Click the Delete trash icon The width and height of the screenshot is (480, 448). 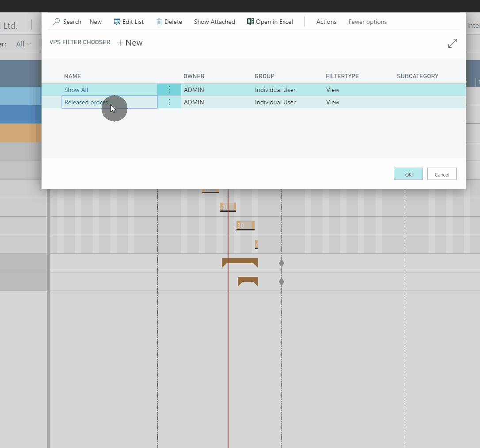point(159,22)
